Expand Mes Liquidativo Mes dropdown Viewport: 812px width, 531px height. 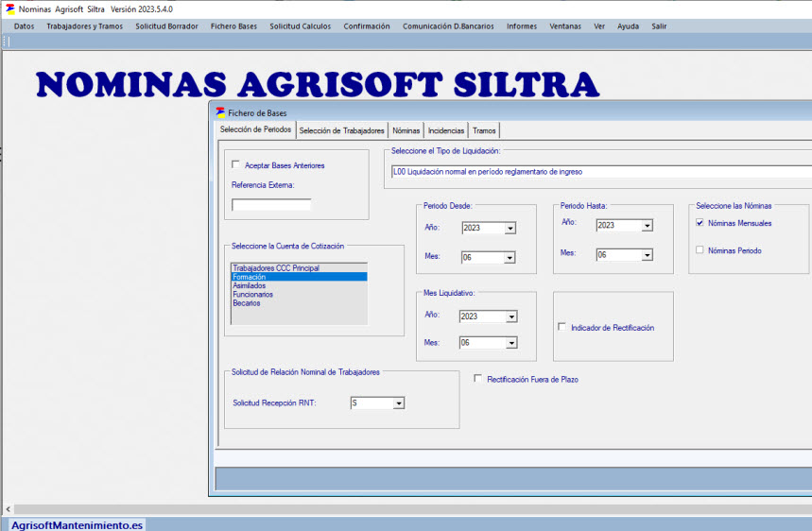[511, 343]
